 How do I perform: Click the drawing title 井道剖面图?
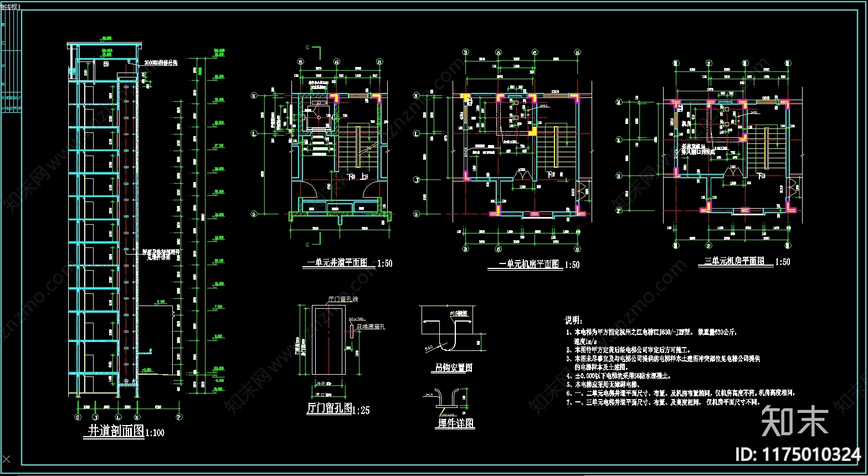(116, 431)
